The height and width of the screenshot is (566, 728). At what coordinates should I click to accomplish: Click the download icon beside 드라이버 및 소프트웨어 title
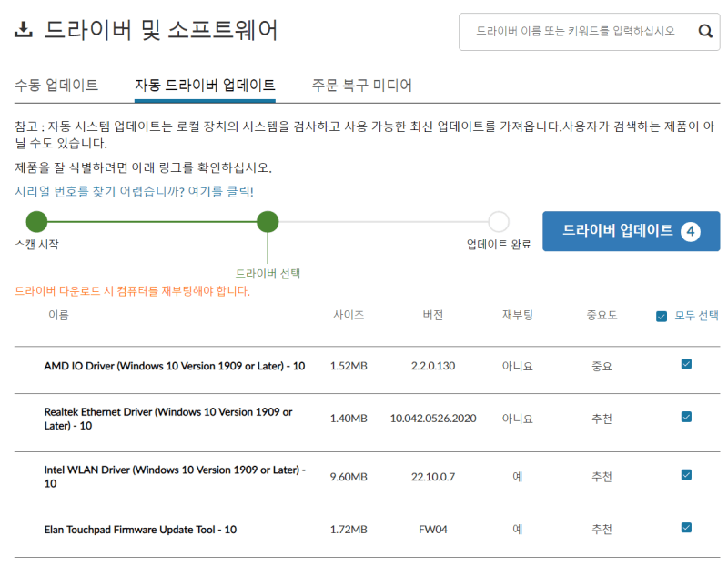point(21,30)
